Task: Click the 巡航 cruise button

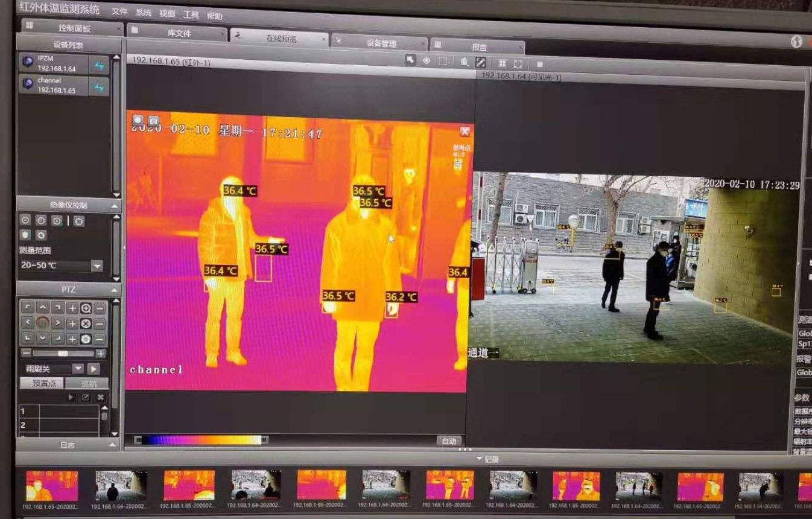Action: 87,383
